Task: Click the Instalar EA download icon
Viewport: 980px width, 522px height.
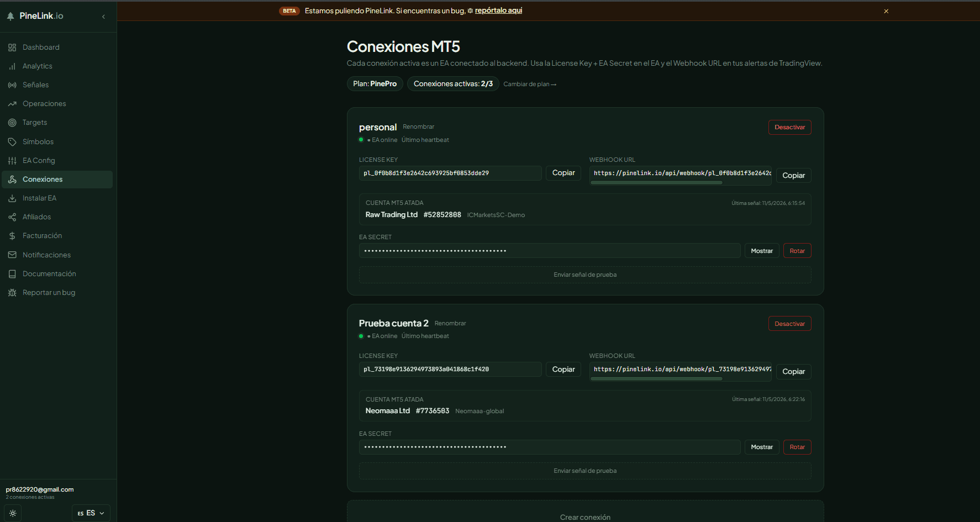Action: click(x=12, y=198)
